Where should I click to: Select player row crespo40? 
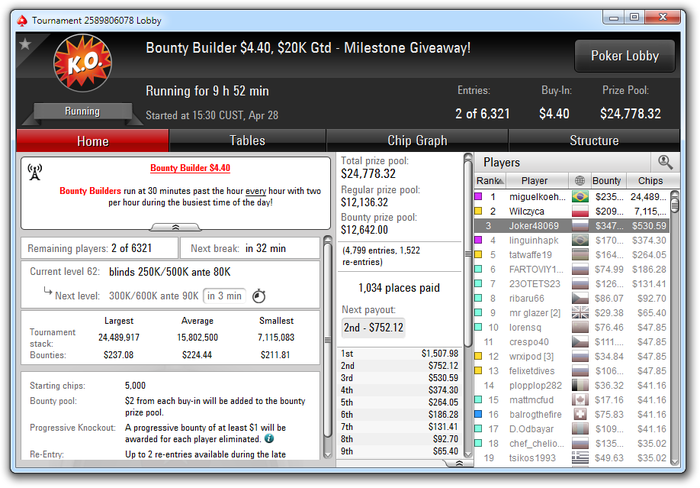click(x=571, y=342)
